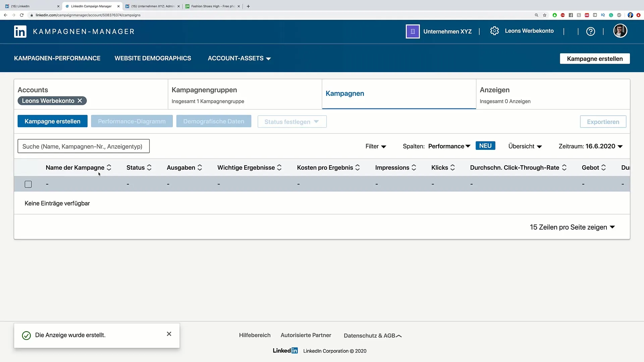Screen dimensions: 644x362
Task: Sort by the Ausgaben column
Action: [200, 168]
